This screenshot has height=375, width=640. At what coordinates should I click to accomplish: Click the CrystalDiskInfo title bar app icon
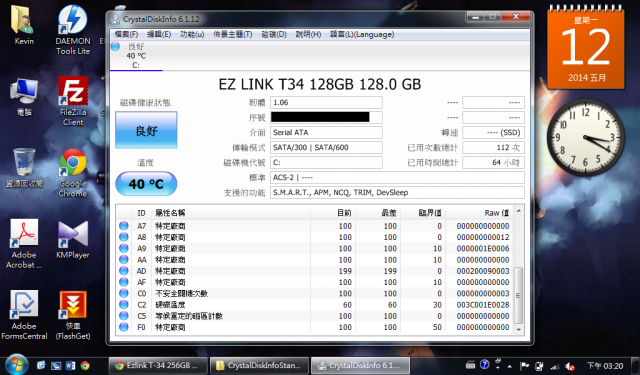tap(116, 19)
